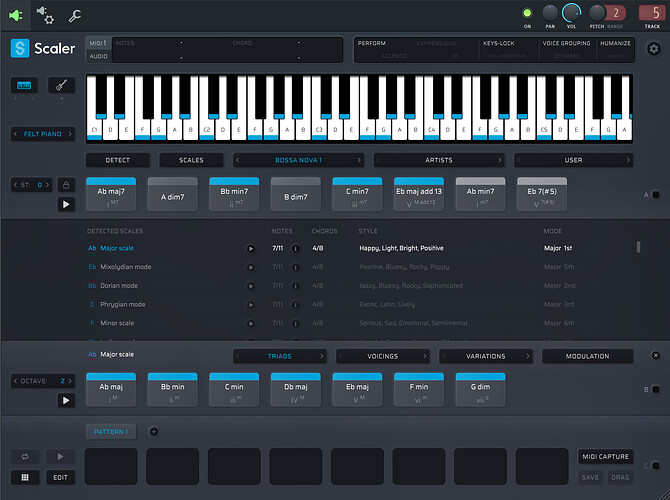Open the MODULATION tab
The width and height of the screenshot is (670, 500).
coord(588,356)
